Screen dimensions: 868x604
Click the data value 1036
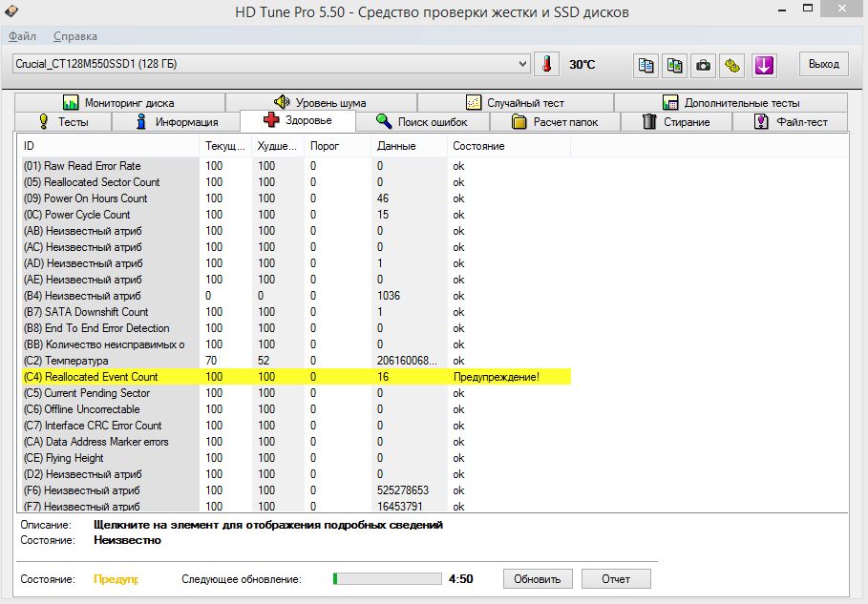click(389, 296)
